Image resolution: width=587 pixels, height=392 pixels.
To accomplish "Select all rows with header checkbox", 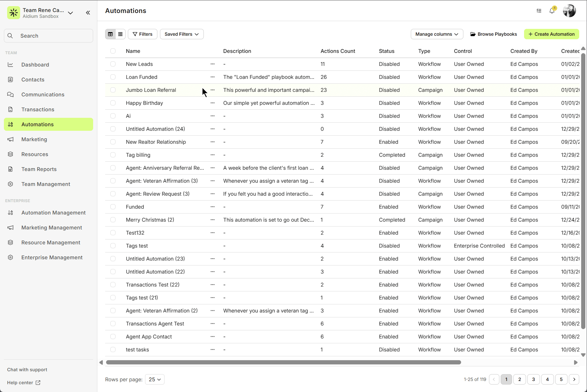I will [x=113, y=51].
